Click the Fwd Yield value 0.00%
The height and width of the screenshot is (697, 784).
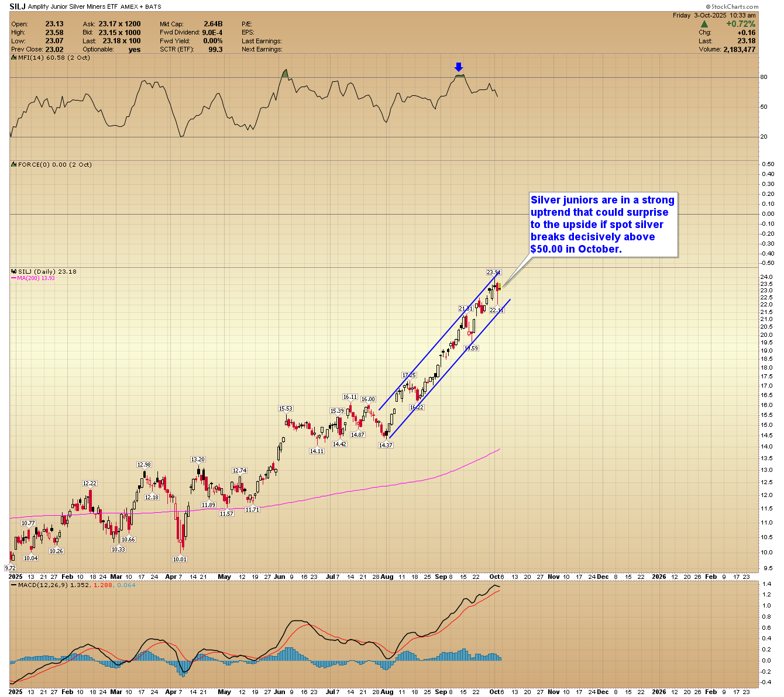point(212,41)
